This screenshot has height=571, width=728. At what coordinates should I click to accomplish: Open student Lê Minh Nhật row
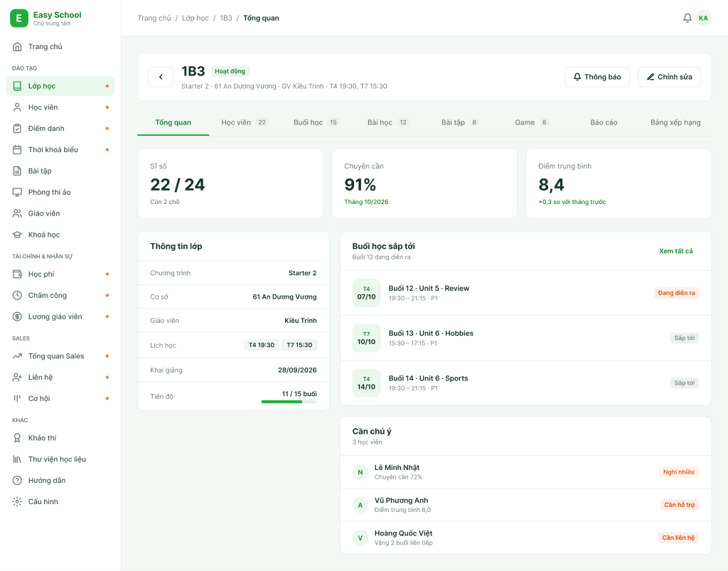click(x=525, y=472)
